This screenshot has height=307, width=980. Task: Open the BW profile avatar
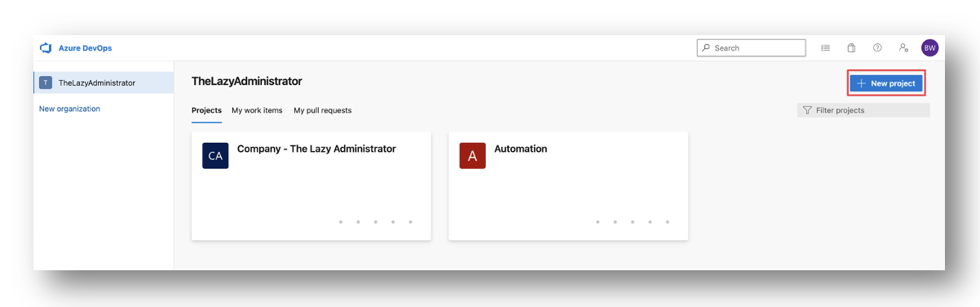click(929, 48)
